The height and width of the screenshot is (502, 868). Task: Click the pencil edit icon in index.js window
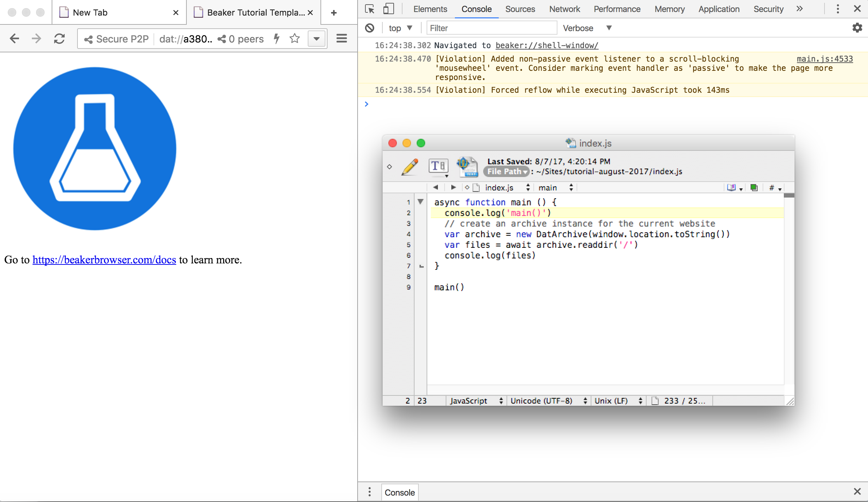[410, 167]
